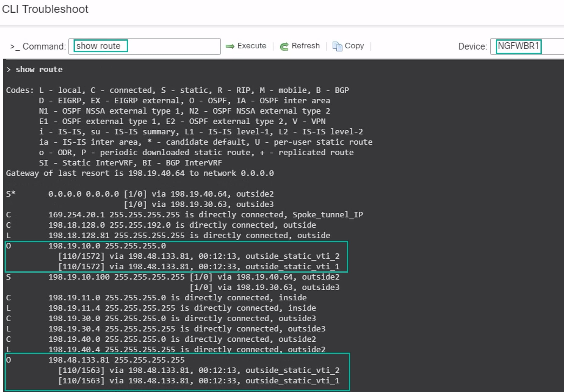Click the S* default route line
This screenshot has width=564, height=392.
pos(140,194)
